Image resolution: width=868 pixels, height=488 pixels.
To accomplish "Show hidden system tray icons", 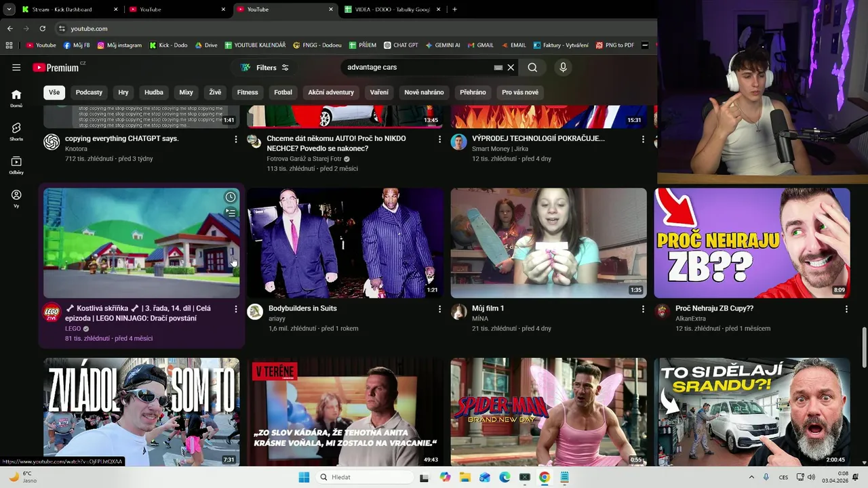I will [x=751, y=477].
